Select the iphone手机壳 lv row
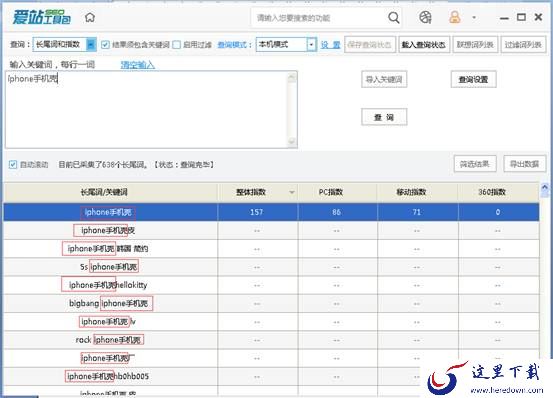Viewport: 553px width, 398px height. pyautogui.click(x=271, y=322)
